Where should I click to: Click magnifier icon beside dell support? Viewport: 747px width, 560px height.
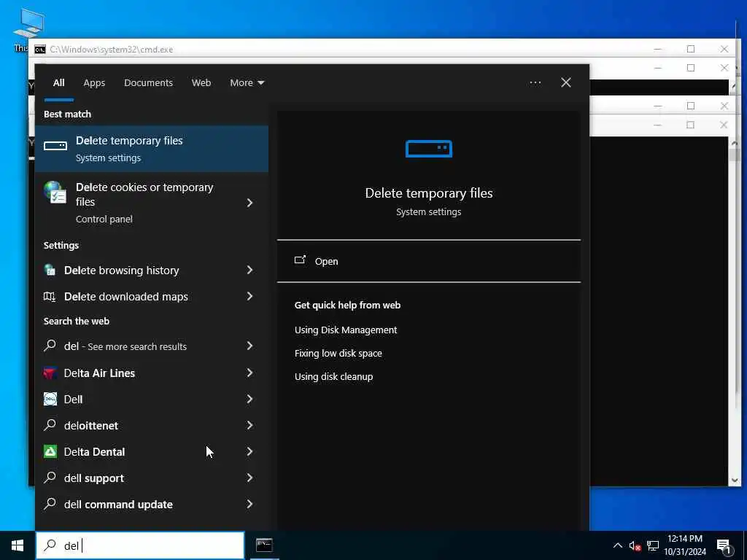pos(50,477)
